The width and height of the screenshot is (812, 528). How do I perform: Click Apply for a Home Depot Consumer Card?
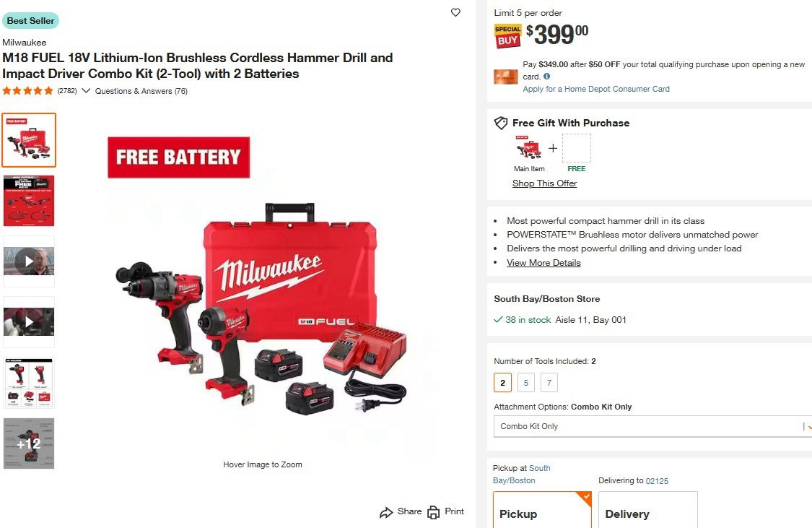pyautogui.click(x=596, y=89)
